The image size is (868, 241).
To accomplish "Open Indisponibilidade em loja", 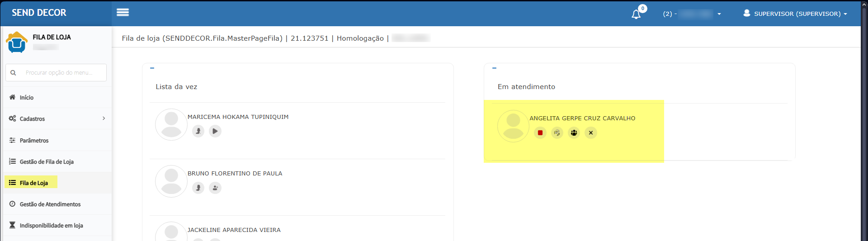I will pyautogui.click(x=57, y=225).
